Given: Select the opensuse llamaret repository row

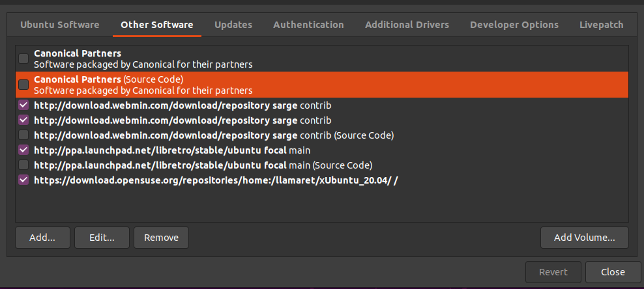Looking at the screenshot, I should point(322,180).
